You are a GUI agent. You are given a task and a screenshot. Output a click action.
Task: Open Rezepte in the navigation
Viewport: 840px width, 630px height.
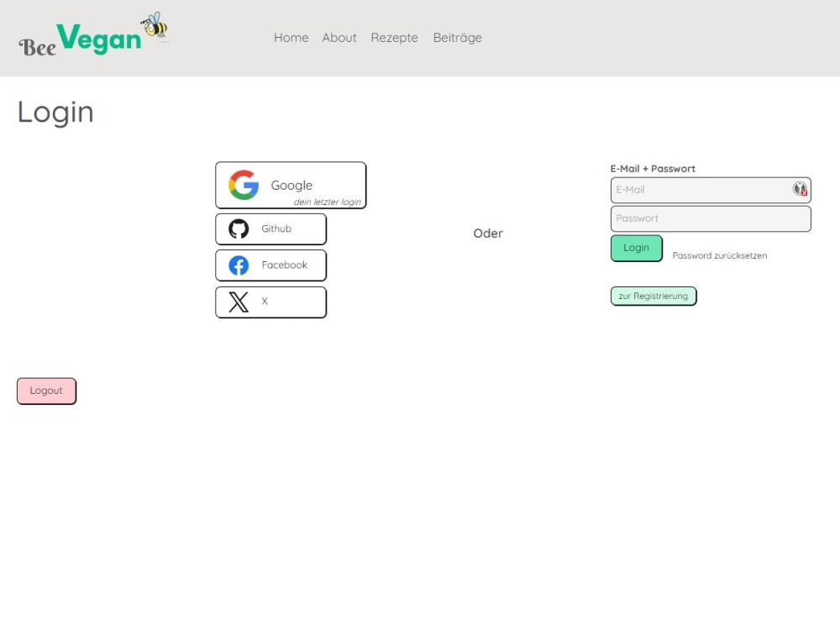click(394, 38)
